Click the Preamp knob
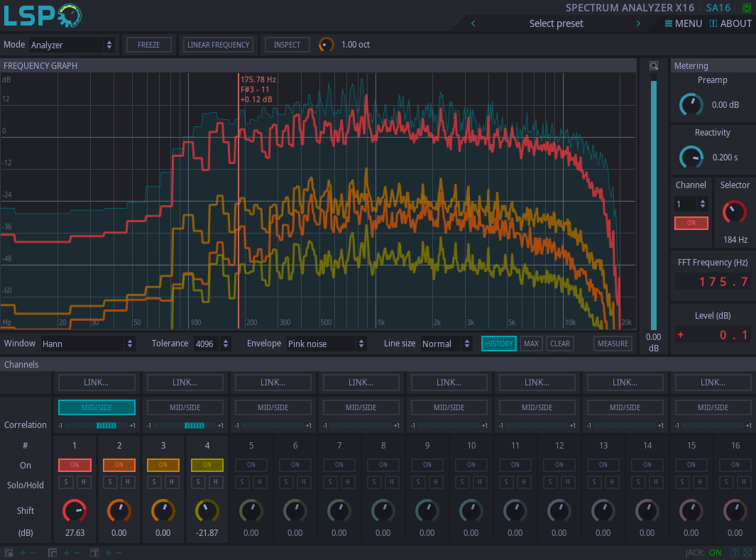The image size is (756, 560). pyautogui.click(x=691, y=104)
